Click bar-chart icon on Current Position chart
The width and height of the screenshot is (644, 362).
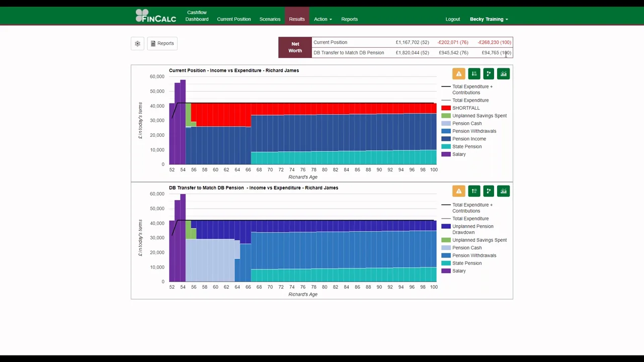(x=504, y=74)
